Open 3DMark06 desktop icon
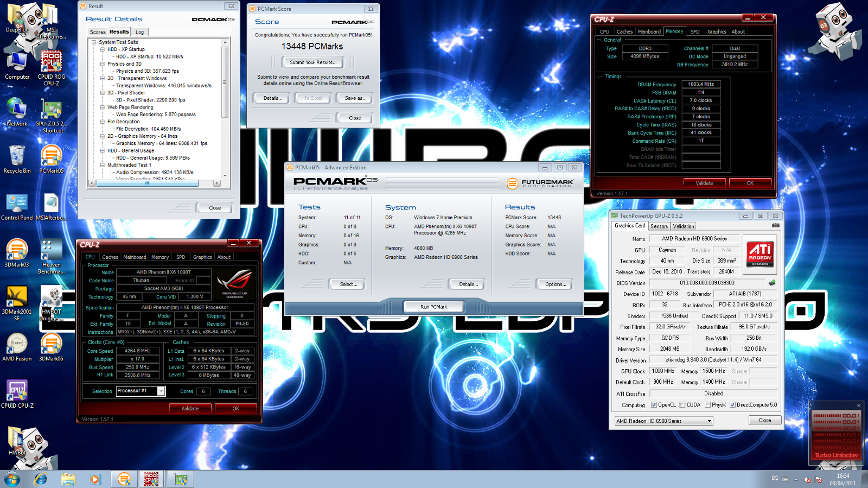 click(51, 347)
